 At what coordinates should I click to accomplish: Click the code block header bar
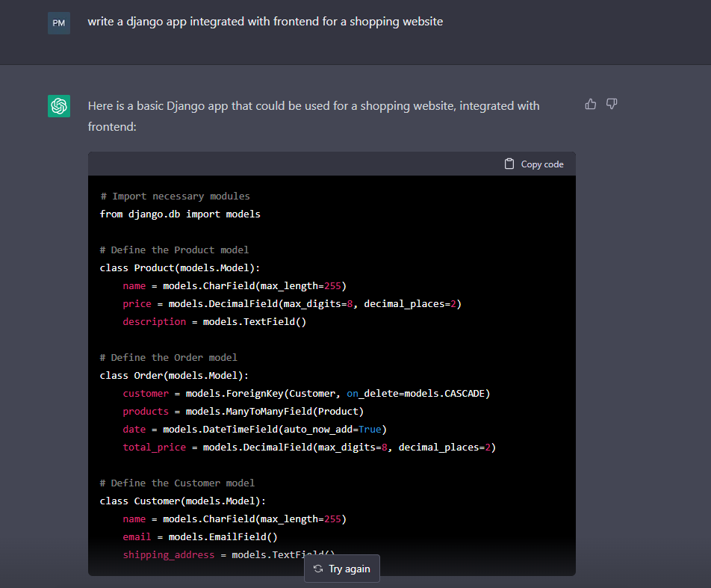click(332, 163)
